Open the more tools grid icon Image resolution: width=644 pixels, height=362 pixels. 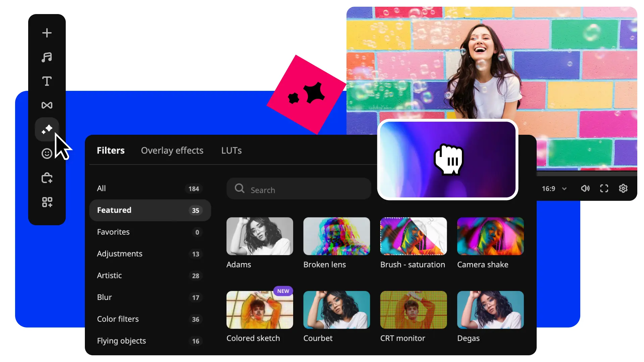(47, 202)
